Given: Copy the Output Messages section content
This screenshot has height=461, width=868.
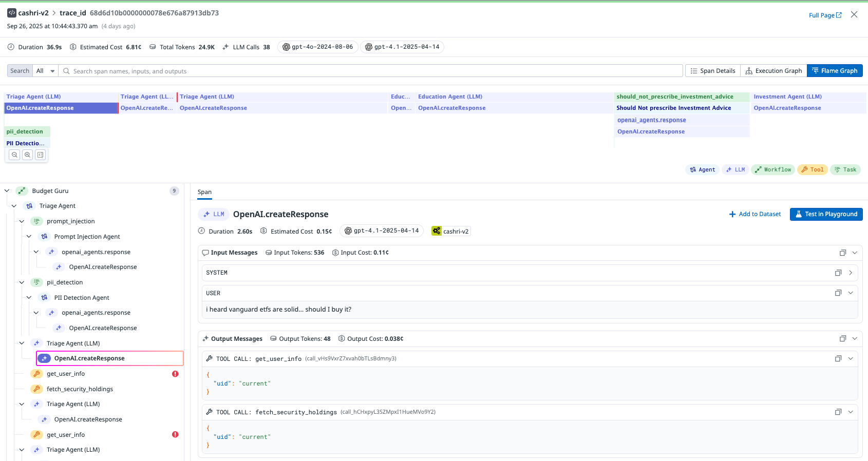Looking at the screenshot, I should point(842,339).
